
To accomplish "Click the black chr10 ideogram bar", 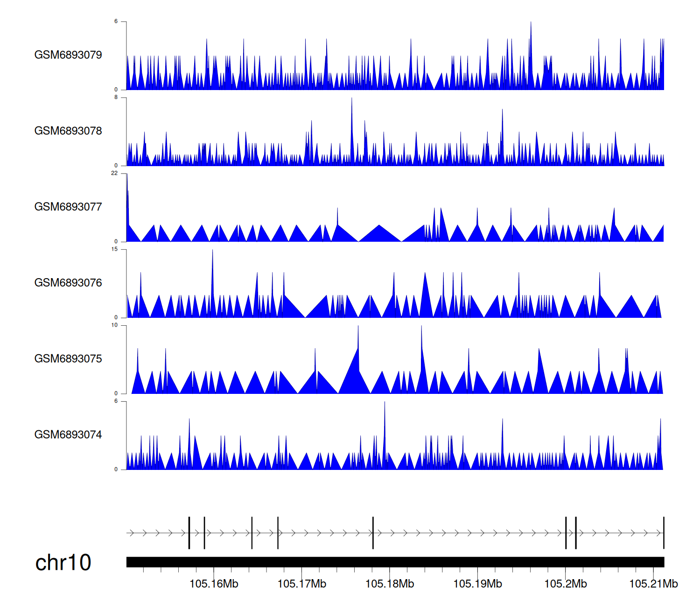I will coord(395,562).
